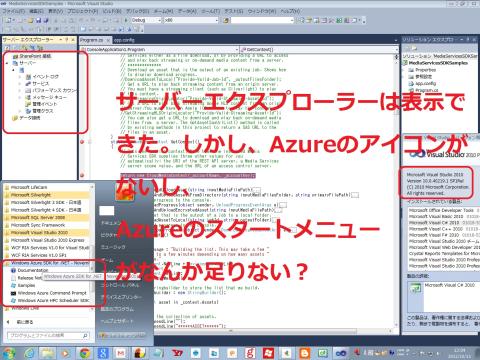The image size is (480, 360).
Task: Close the Program.cs tab
Action: click(108, 40)
